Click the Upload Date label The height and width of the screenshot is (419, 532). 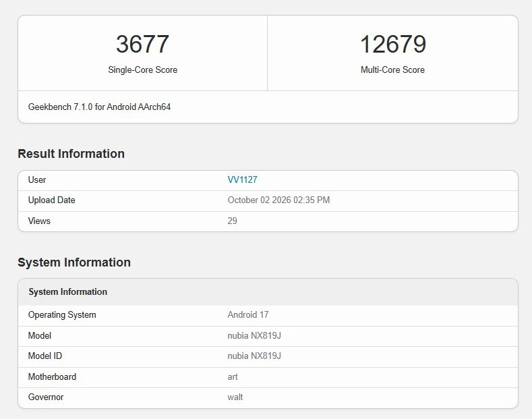coord(51,200)
